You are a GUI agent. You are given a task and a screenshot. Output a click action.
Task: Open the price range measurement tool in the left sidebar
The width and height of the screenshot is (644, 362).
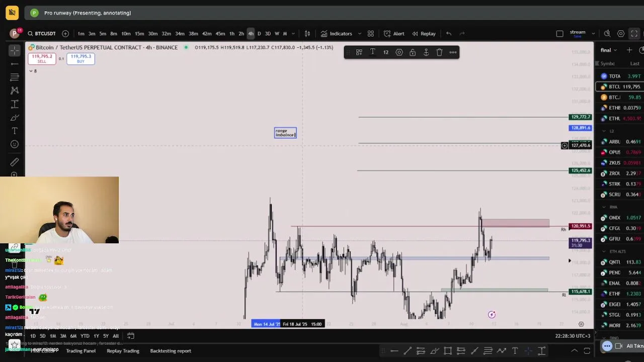(x=15, y=104)
